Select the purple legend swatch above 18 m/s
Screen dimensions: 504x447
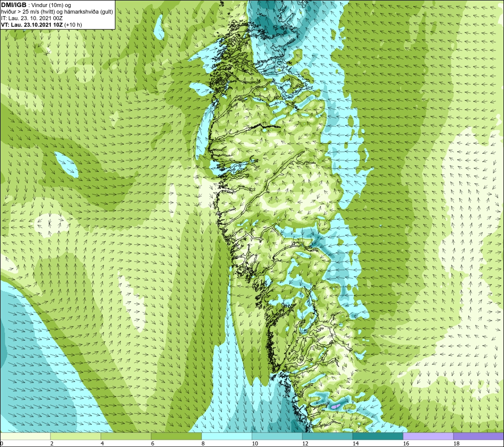click(x=478, y=436)
